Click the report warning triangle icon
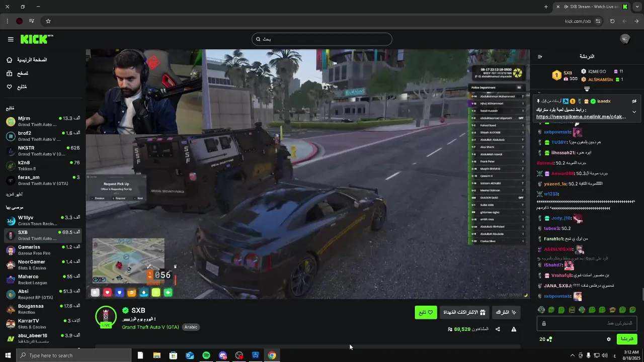The height and width of the screenshot is (362, 644). point(514,329)
